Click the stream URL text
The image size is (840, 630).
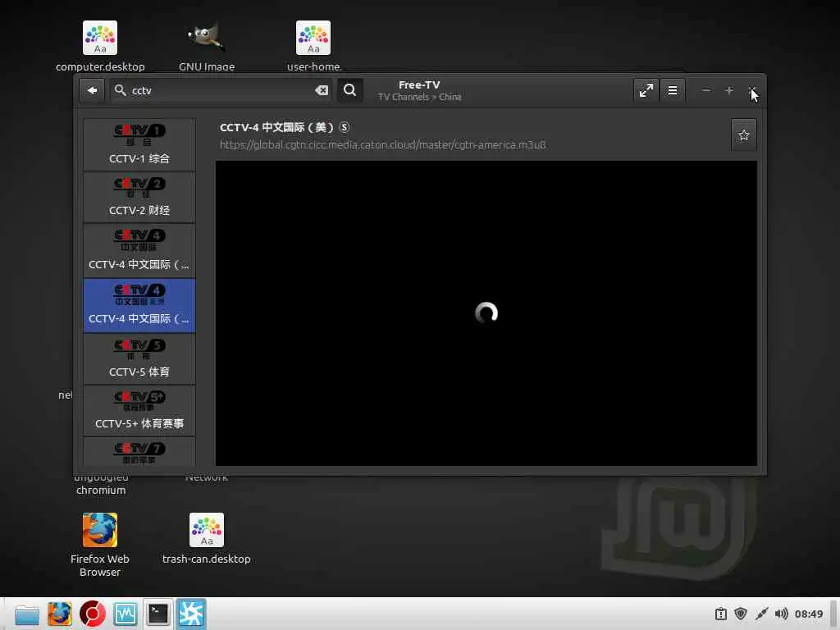(x=382, y=144)
